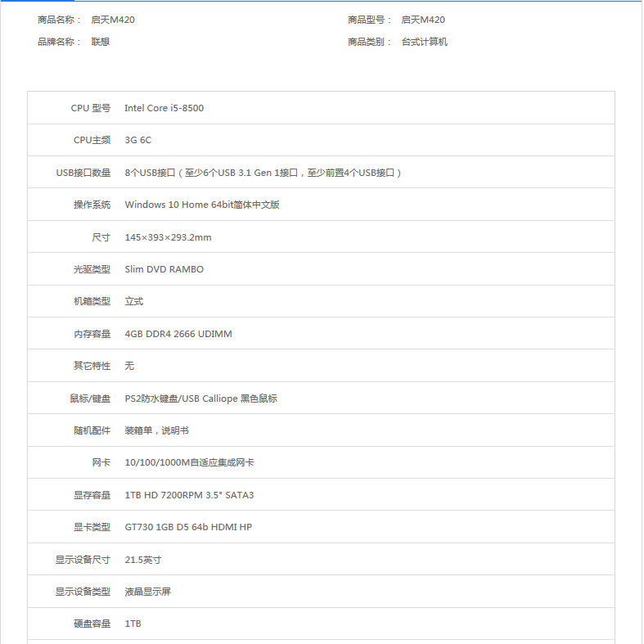Viewport: 644px width, 644px height.
Task: Select the Slim DVD RAMBO drive value
Action: tap(164, 269)
